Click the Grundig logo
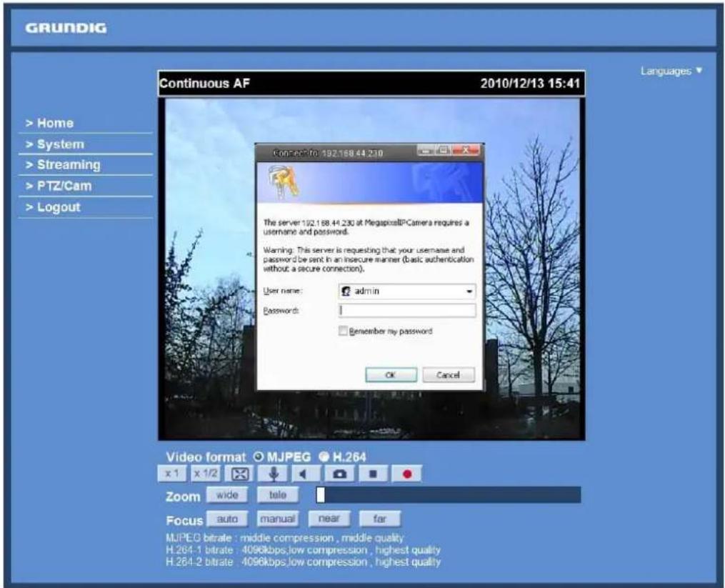 66,28
